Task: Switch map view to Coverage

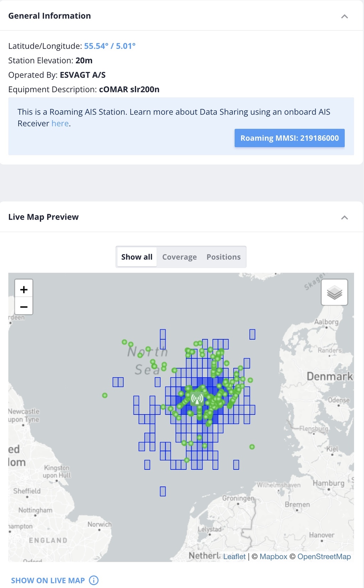Action: click(180, 257)
